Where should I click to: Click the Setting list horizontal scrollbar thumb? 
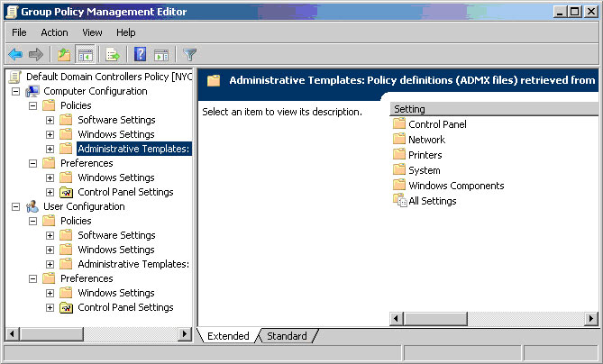(x=435, y=319)
